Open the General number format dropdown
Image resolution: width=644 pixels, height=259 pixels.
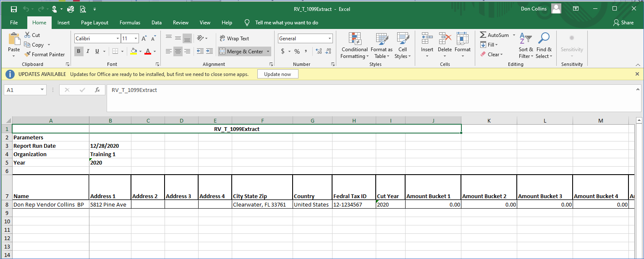pos(330,39)
